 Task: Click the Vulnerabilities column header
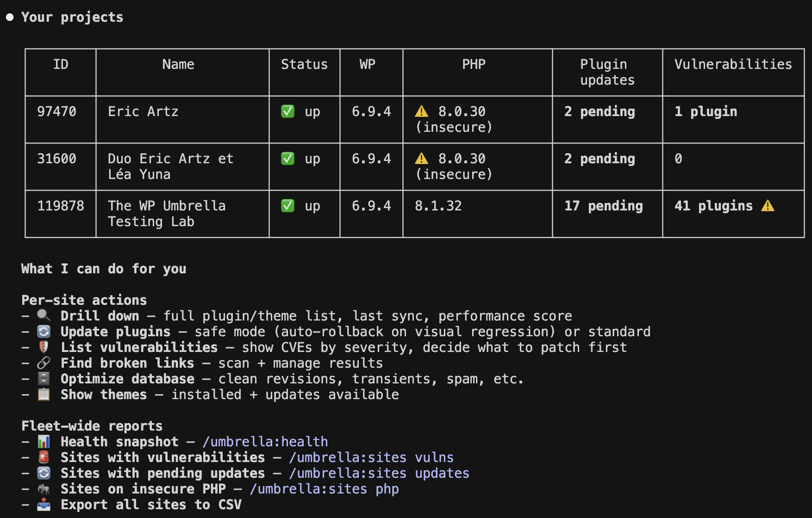point(733,64)
